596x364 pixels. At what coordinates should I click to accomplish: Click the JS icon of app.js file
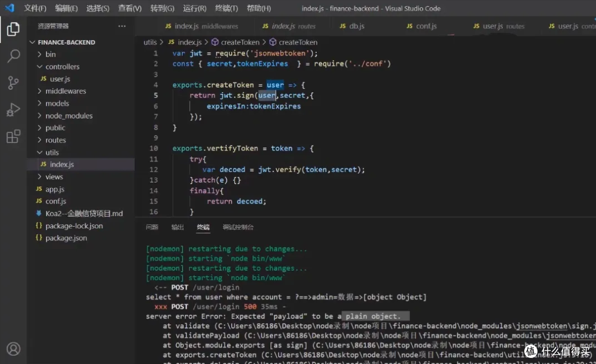point(39,189)
